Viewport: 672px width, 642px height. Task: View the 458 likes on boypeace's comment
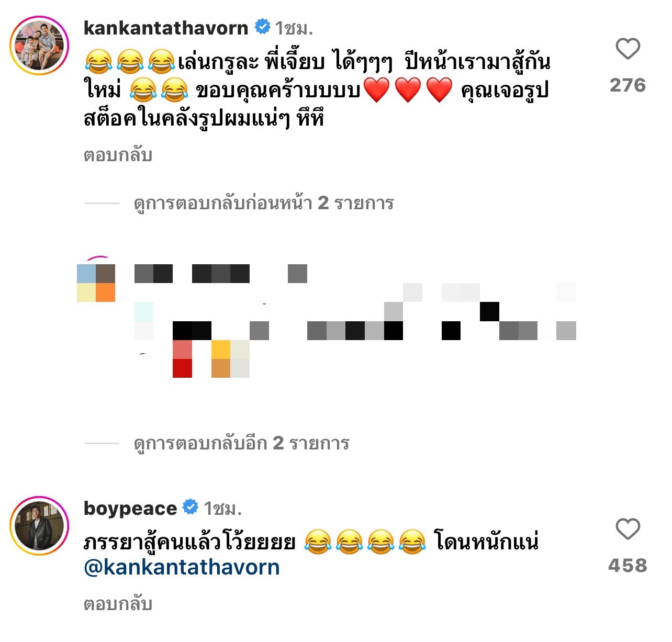(x=628, y=566)
